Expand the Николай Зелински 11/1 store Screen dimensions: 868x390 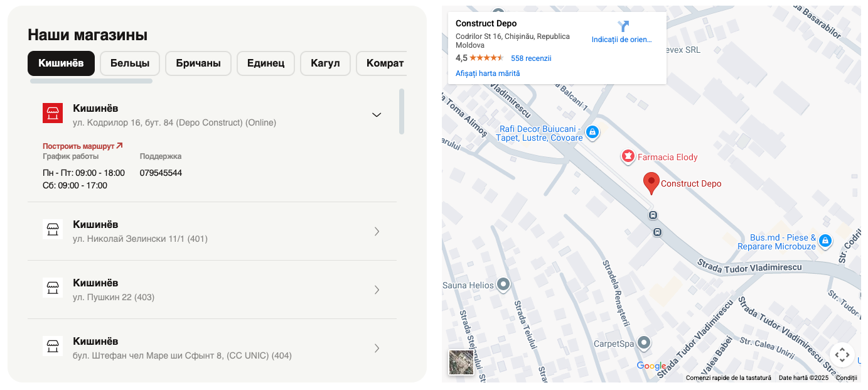(x=377, y=232)
